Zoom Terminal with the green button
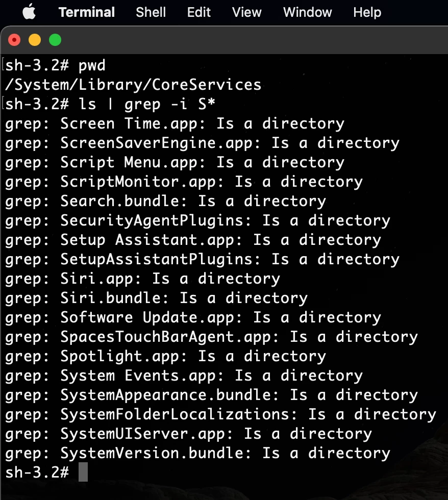This screenshot has width=448, height=500. click(55, 40)
